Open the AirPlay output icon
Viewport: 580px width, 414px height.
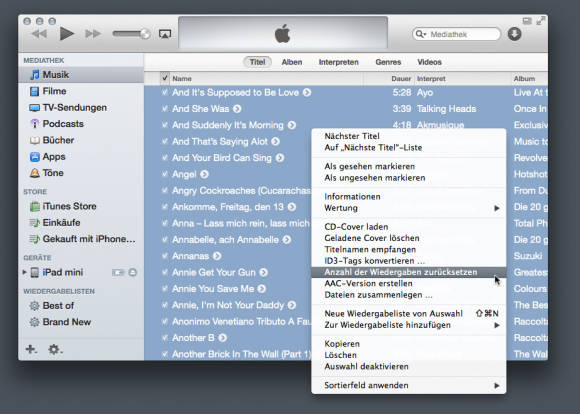click(x=165, y=34)
